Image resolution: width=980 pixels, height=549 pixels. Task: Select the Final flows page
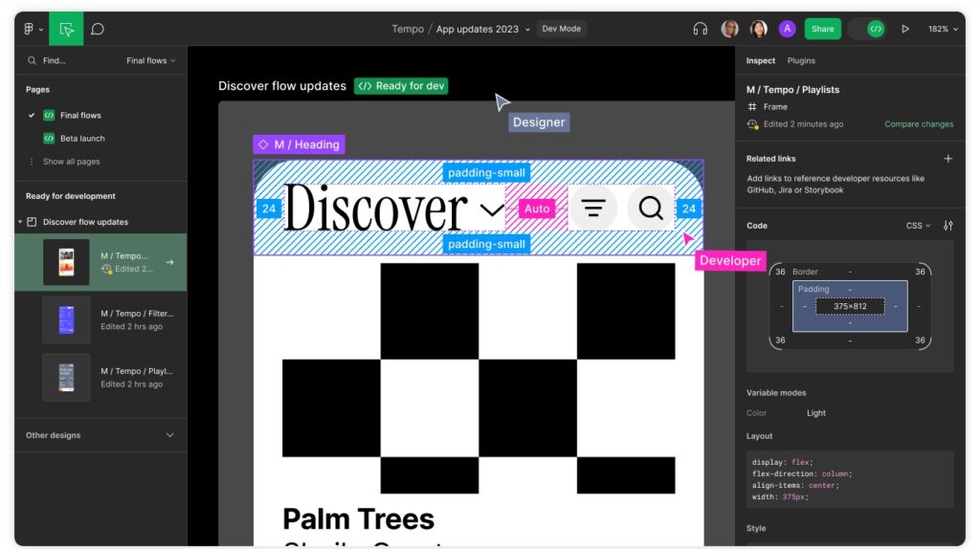tap(80, 116)
